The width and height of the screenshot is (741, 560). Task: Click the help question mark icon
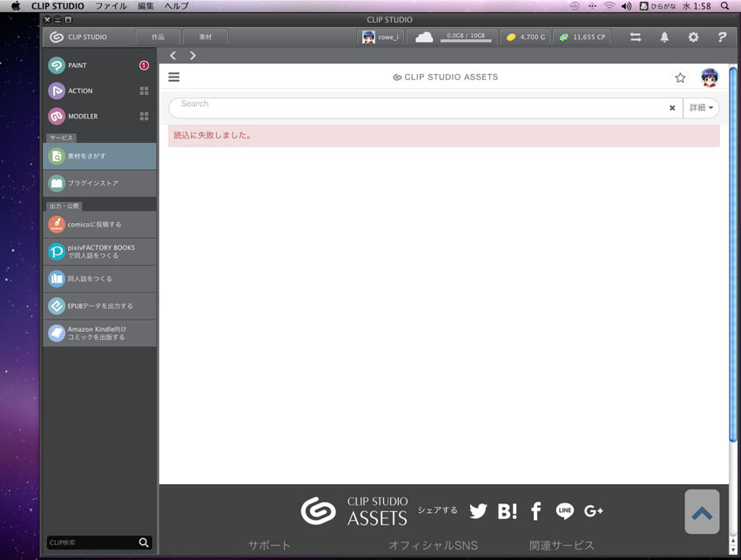722,37
